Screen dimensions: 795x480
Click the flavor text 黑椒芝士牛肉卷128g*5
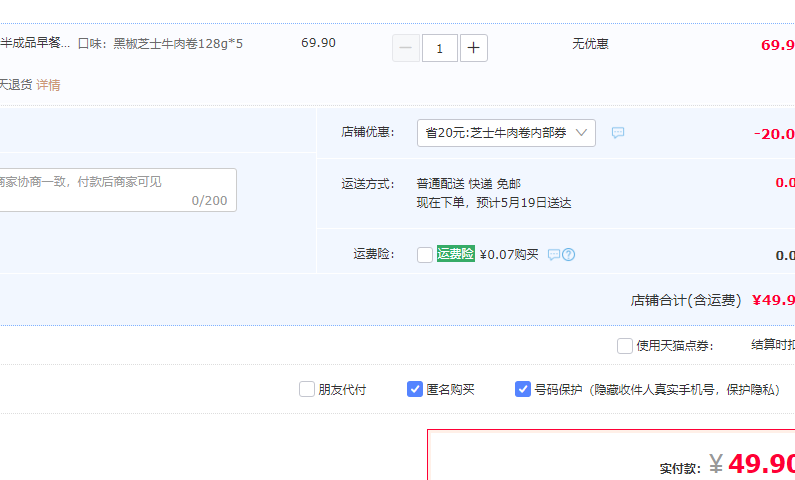point(178,44)
